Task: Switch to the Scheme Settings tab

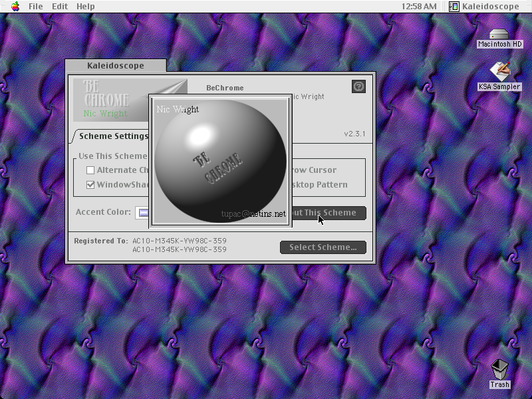Action: point(112,136)
